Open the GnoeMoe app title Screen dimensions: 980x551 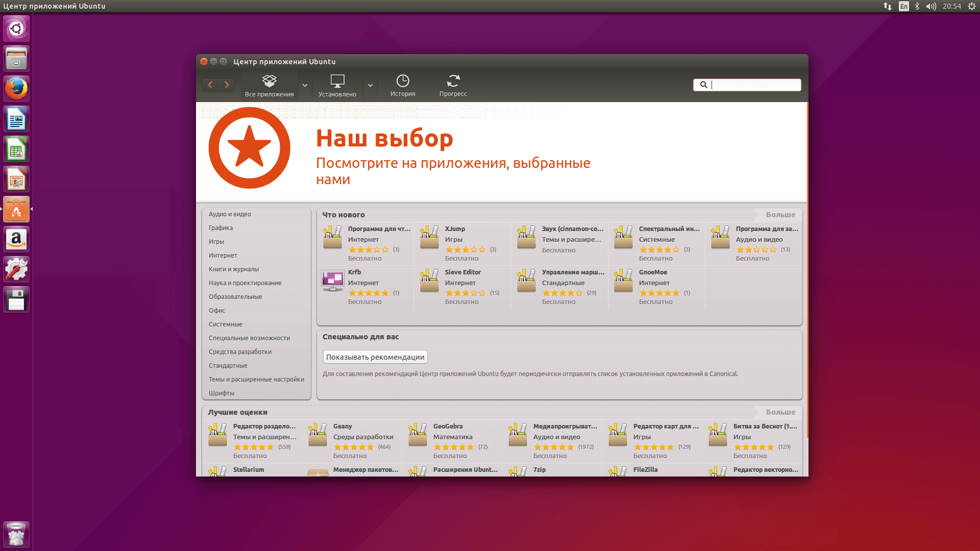(653, 272)
